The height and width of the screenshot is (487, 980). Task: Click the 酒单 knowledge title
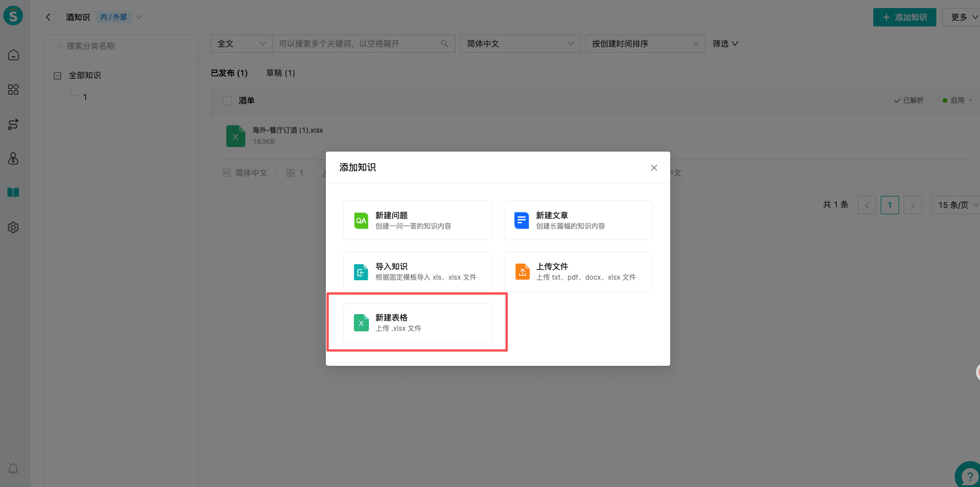point(247,101)
